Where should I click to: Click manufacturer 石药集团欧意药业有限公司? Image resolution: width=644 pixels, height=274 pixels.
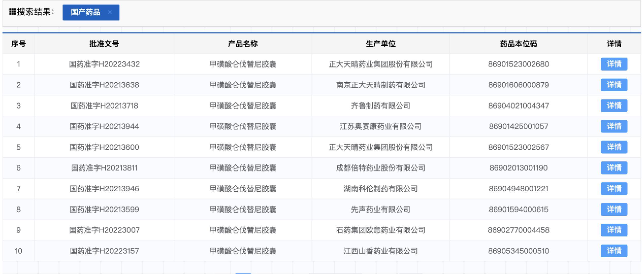point(381,230)
